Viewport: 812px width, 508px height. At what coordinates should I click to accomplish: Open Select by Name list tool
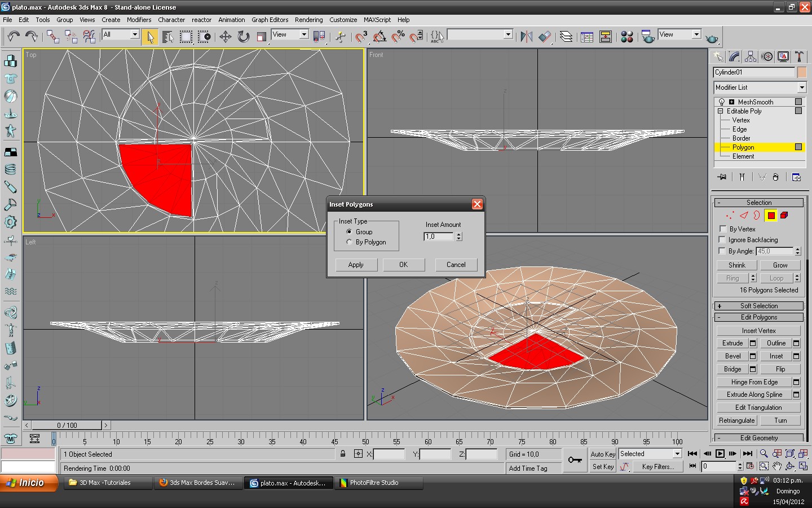[167, 37]
